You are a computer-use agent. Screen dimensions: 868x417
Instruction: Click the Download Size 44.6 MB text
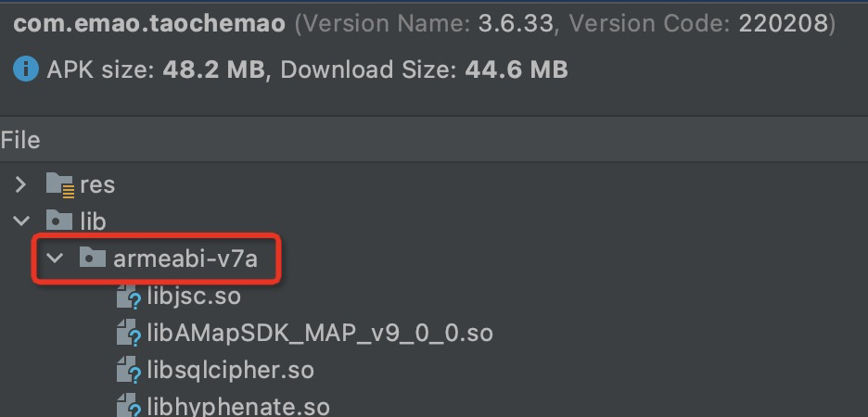tap(424, 69)
